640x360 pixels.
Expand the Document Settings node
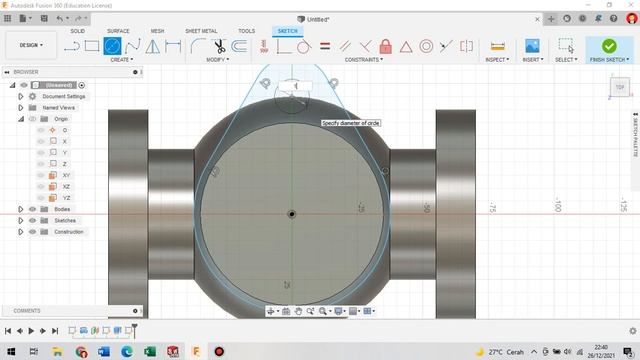(20, 96)
